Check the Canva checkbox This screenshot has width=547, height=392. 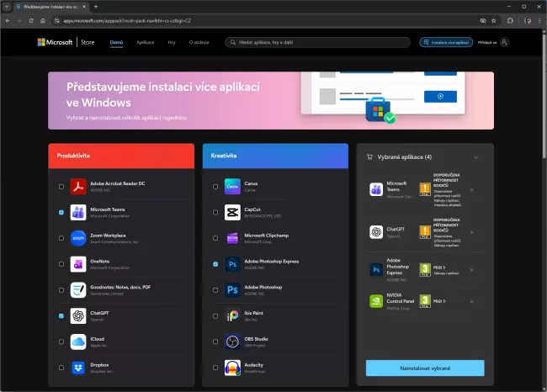(x=215, y=187)
